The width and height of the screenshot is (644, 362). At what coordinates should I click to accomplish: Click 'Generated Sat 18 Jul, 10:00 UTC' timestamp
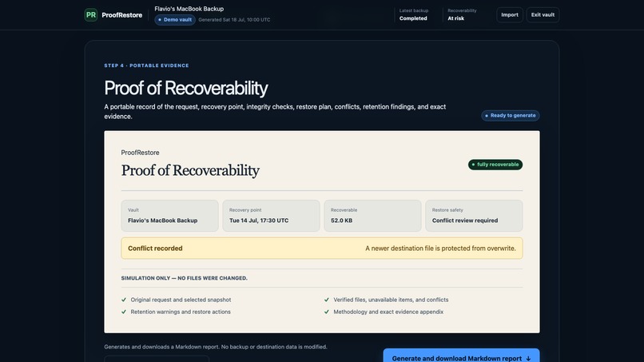(x=234, y=20)
